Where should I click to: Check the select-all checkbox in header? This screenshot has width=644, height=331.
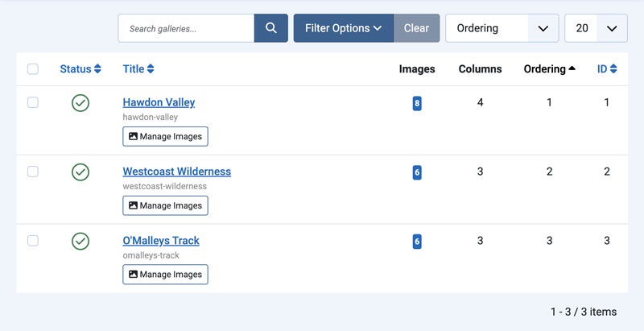point(33,69)
